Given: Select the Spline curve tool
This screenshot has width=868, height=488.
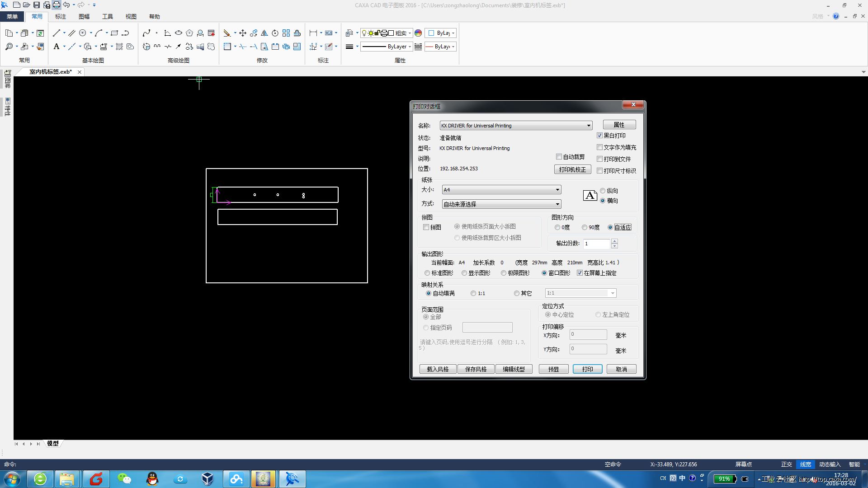Looking at the screenshot, I should 146,33.
